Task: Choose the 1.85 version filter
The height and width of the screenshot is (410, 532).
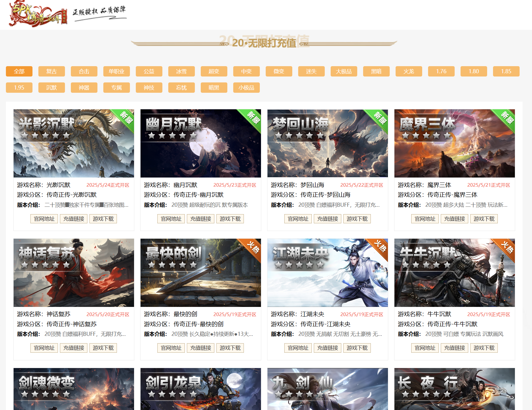Action: (506, 71)
